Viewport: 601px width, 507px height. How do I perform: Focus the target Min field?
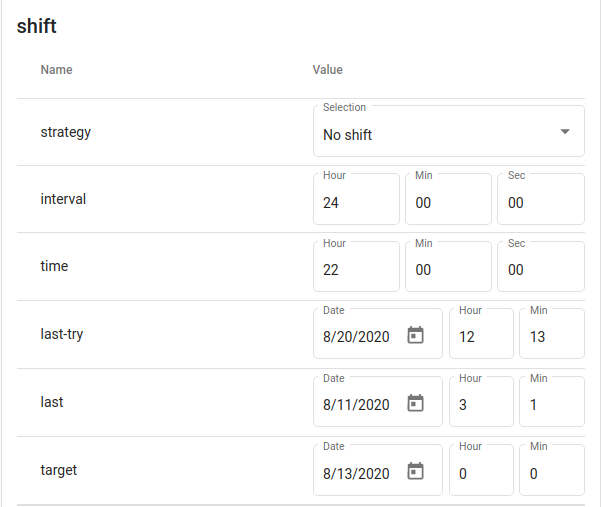pyautogui.click(x=552, y=470)
